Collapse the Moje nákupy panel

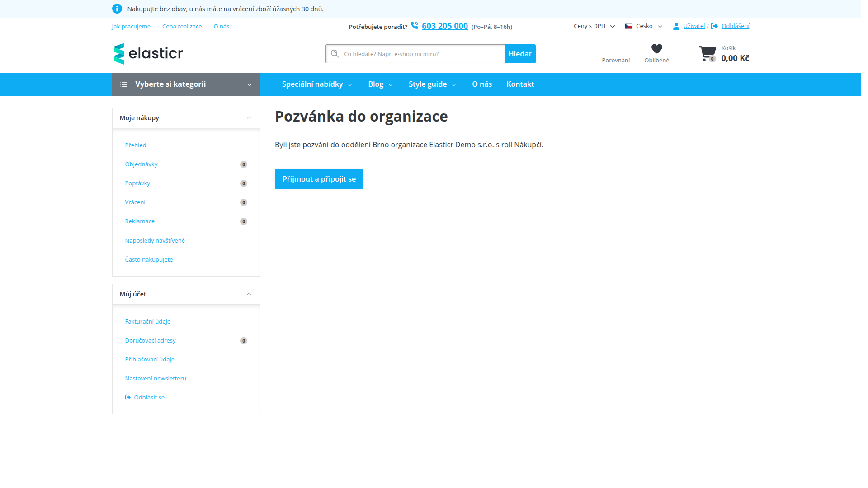(249, 118)
